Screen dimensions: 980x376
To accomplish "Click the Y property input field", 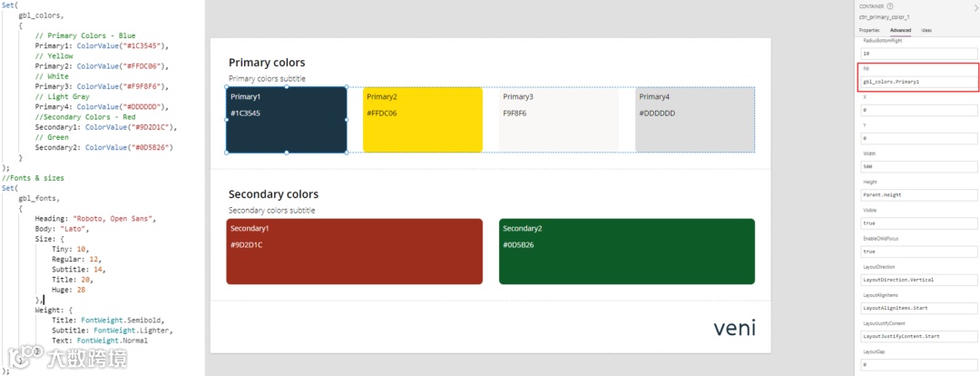I will 918,138.
